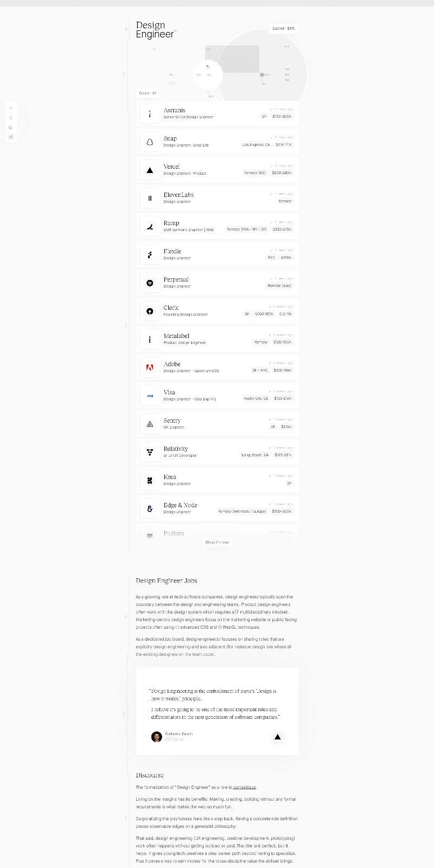Click the sparkle icon in the left toolbar

click(x=11, y=107)
